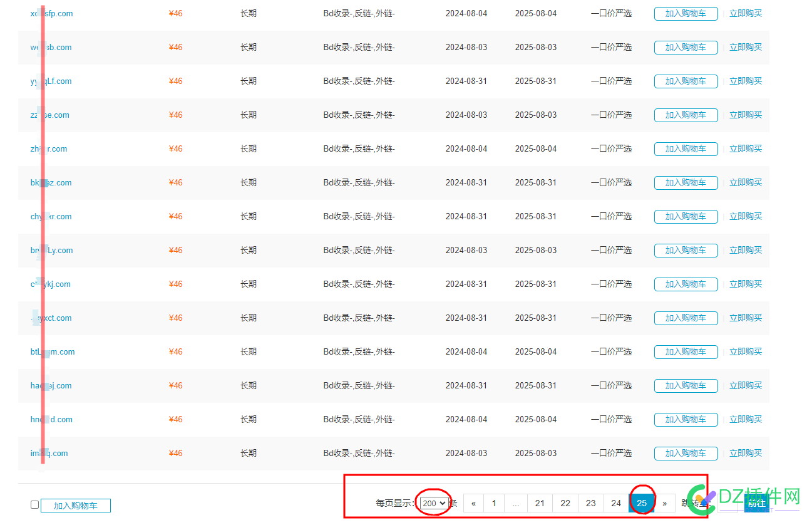Select current page 25 in pagination

point(642,503)
